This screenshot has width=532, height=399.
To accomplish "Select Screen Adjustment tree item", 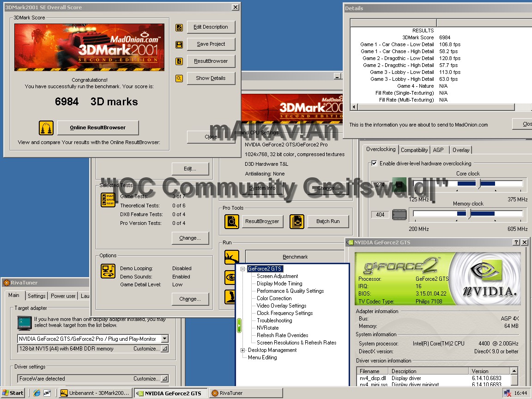I will [277, 276].
